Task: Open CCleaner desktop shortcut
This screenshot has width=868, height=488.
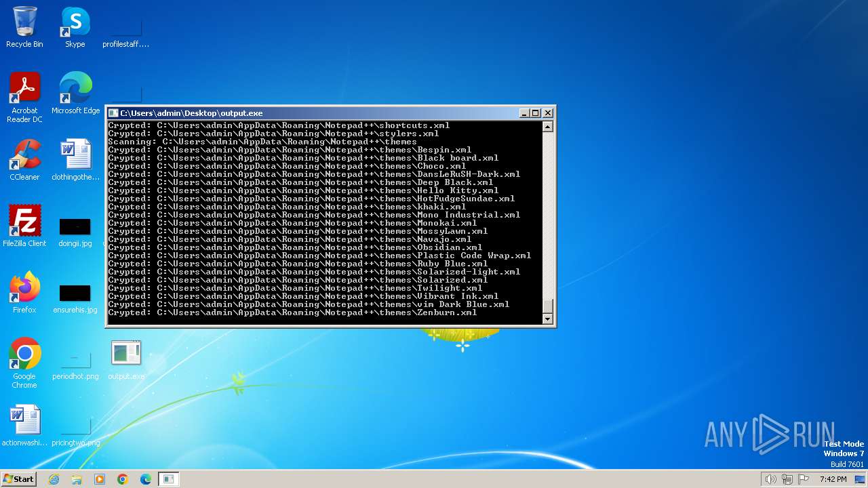Action: (x=24, y=160)
